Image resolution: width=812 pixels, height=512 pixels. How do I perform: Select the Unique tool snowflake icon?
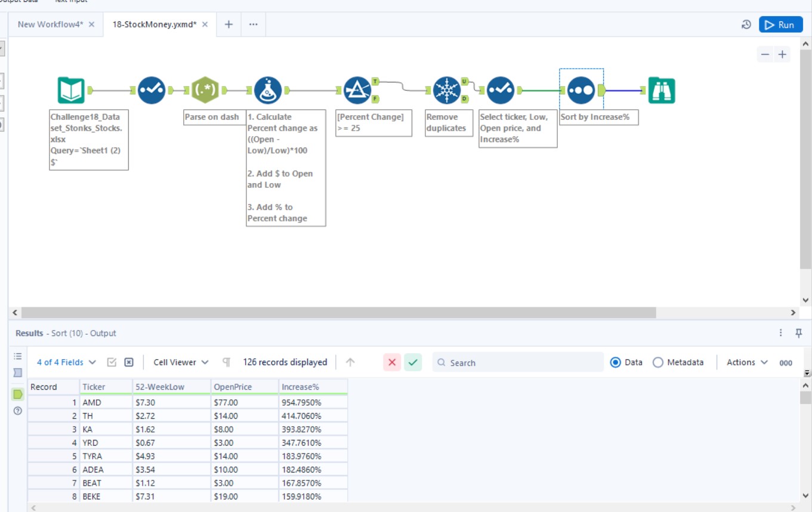coord(446,91)
